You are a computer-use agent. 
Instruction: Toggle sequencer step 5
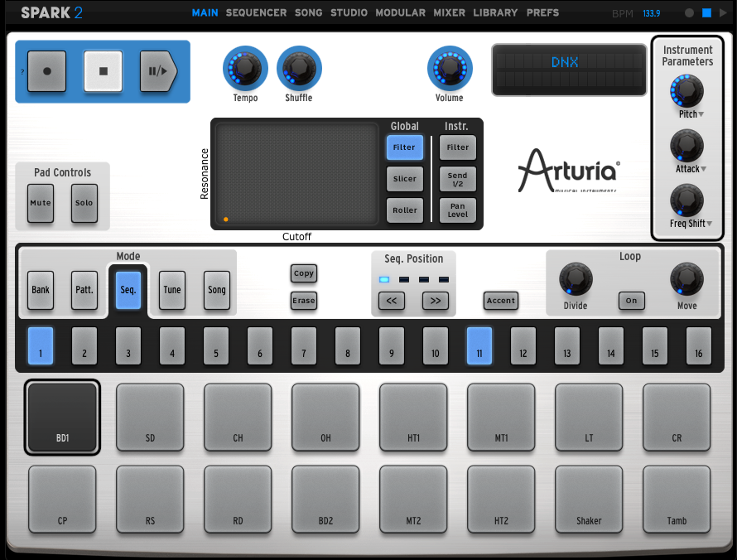point(216,346)
